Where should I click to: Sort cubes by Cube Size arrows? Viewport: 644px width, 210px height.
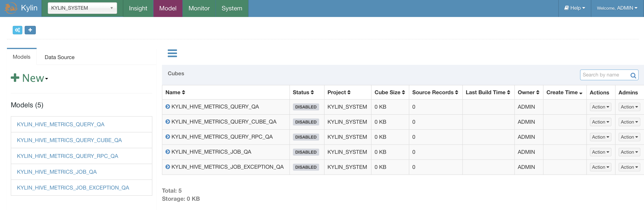pos(403,92)
